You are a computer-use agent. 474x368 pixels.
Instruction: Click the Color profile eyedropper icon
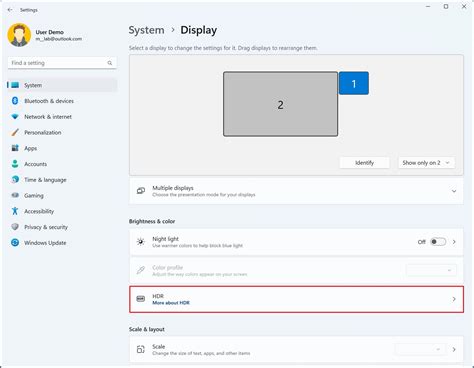[x=141, y=270]
